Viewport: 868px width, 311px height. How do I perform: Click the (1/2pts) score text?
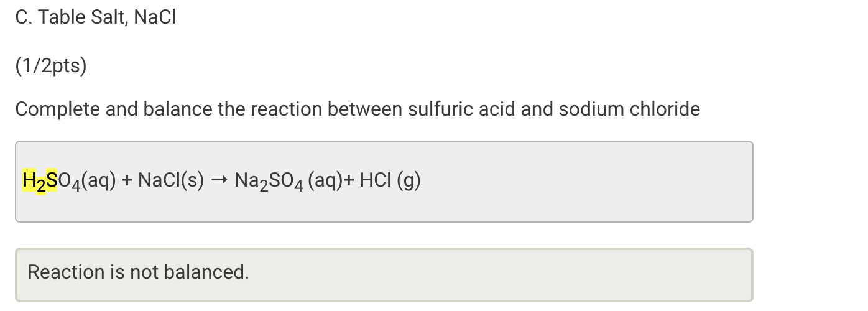pyautogui.click(x=51, y=65)
